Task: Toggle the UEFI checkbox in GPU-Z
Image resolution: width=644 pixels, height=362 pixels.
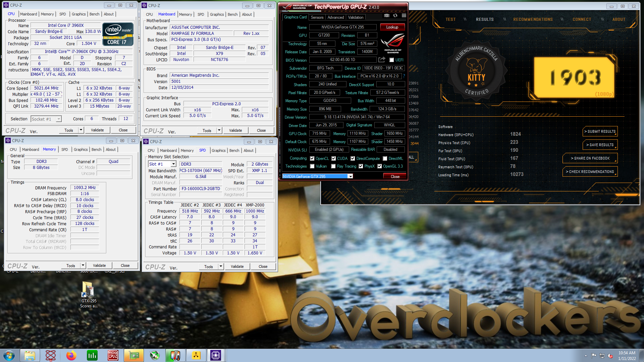Action: point(391,60)
